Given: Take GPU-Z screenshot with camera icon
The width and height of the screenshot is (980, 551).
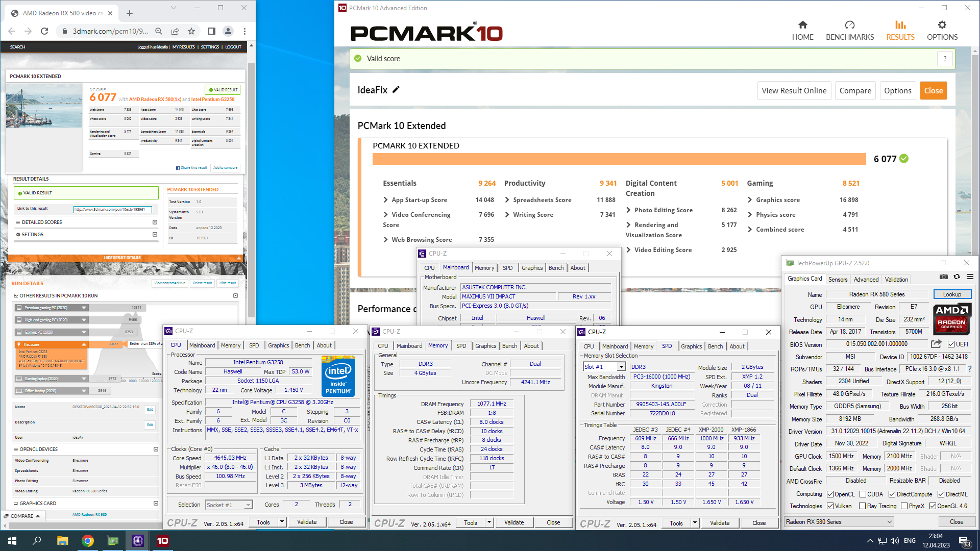Looking at the screenshot, I should [944, 277].
